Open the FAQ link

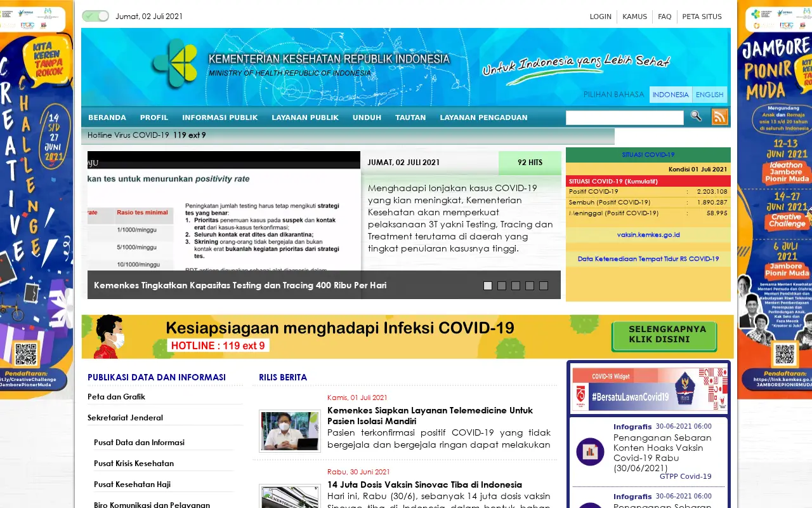point(664,17)
